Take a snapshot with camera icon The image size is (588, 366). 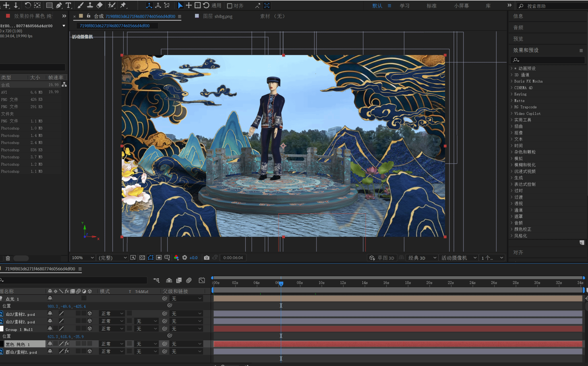(x=206, y=257)
